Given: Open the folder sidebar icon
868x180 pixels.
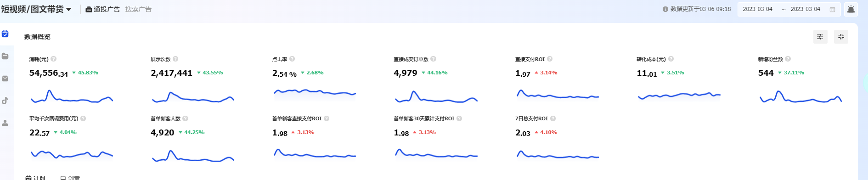Looking at the screenshot, I should pyautogui.click(x=5, y=56).
